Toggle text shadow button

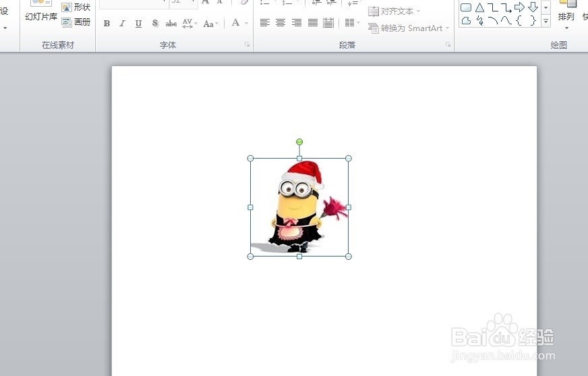point(155,23)
